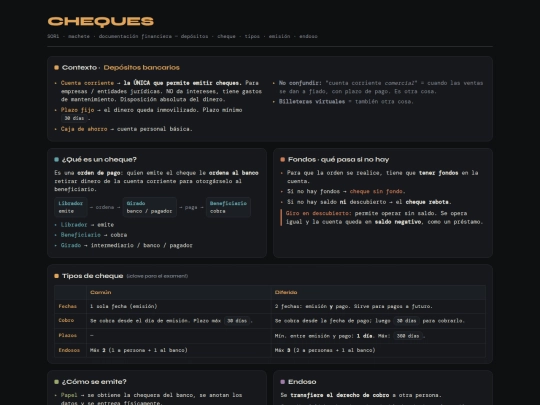540x405 pixels.
Task: Select the 'Endosos' row label
Action: point(69,350)
